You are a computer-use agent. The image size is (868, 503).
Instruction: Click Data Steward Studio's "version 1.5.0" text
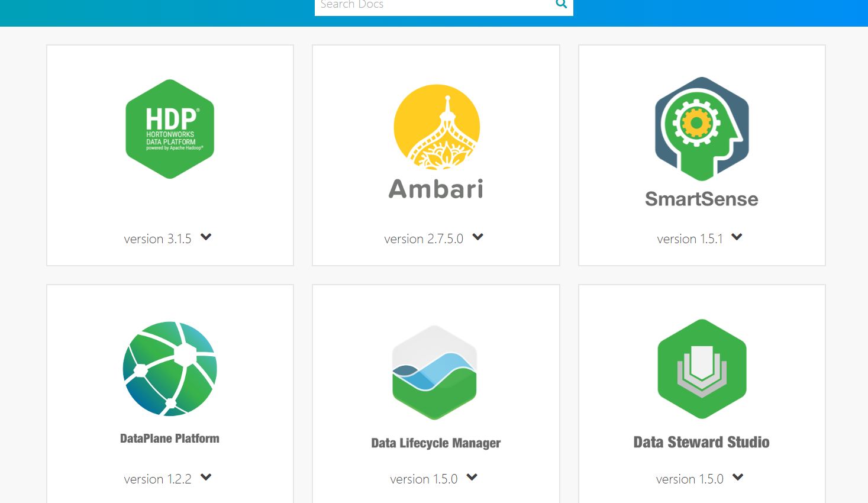click(x=690, y=479)
